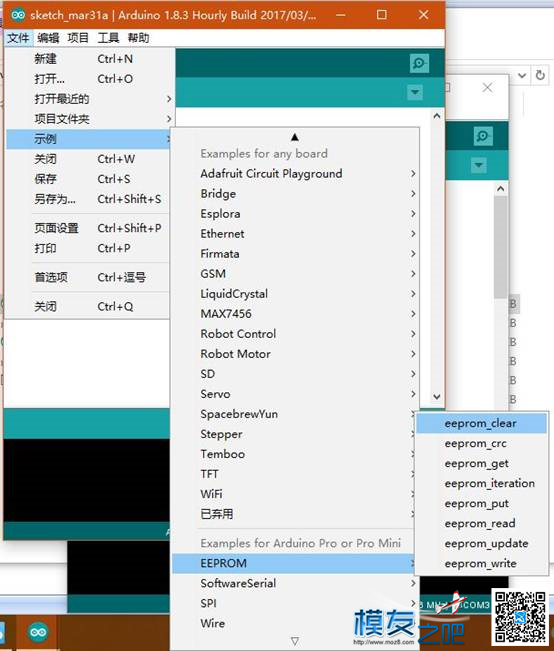Open the 工具 menu
The height and width of the screenshot is (651, 554).
[x=108, y=38]
